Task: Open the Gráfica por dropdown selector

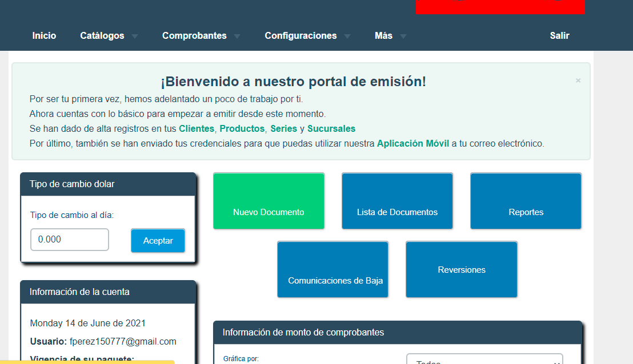Action: (x=484, y=361)
